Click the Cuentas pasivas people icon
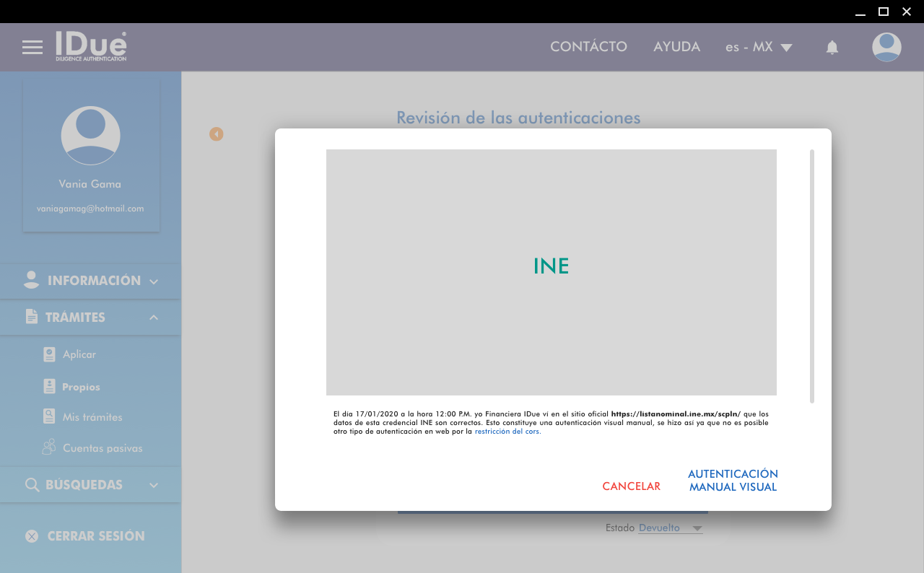 tap(49, 447)
